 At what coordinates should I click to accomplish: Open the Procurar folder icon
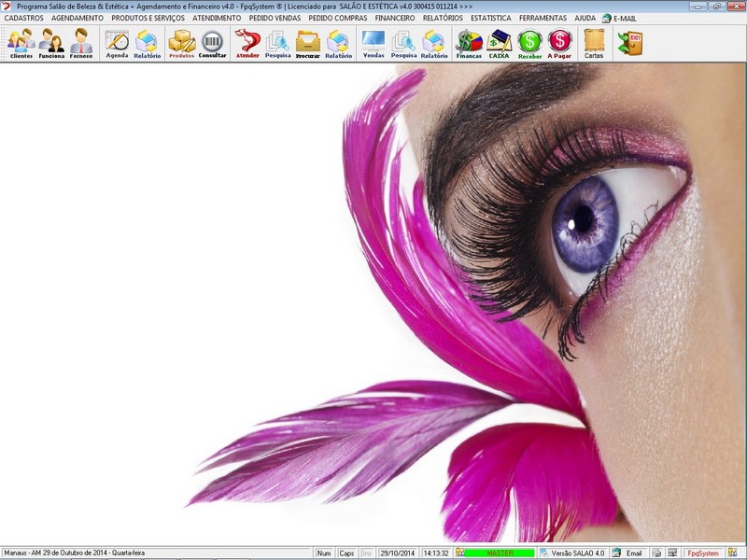point(307,43)
